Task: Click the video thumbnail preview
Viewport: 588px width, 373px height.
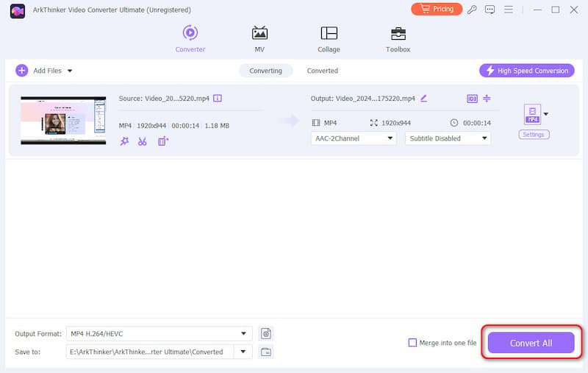Action: pos(63,120)
